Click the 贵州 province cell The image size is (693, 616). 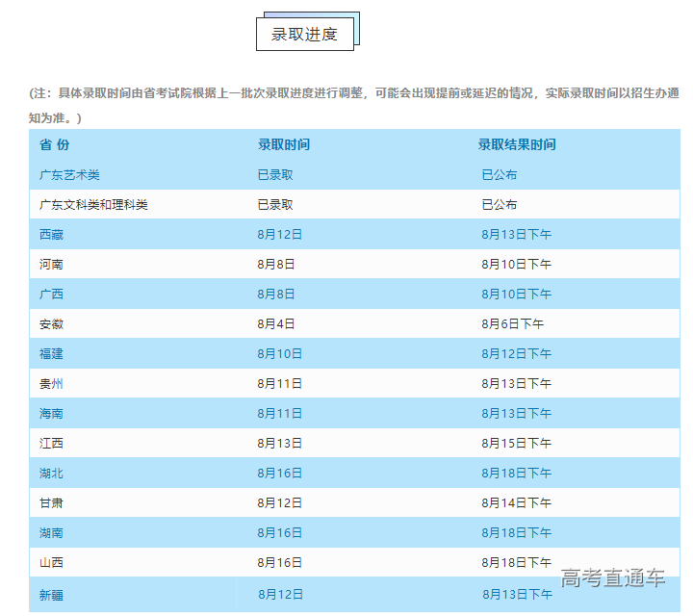click(52, 383)
